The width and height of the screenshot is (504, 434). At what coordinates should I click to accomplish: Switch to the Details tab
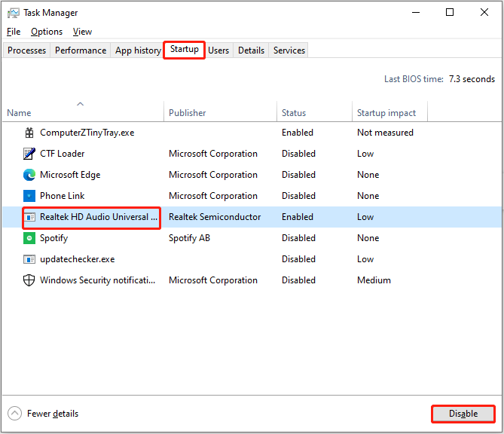tap(251, 50)
